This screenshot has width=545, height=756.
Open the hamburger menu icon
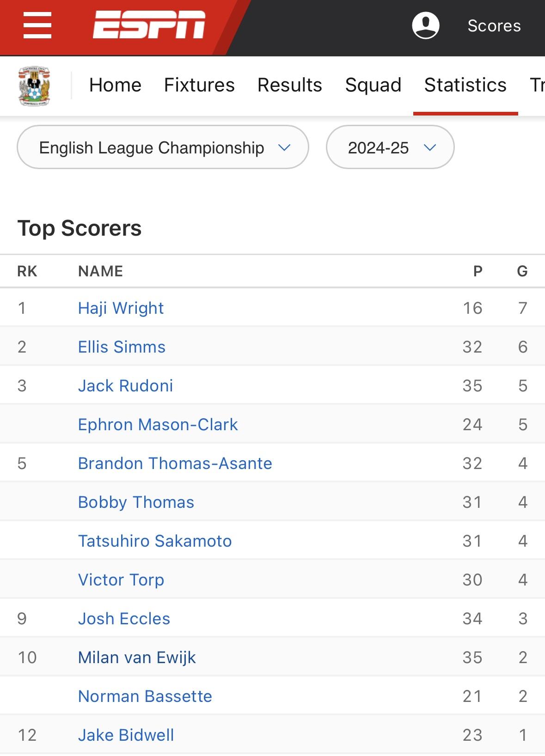click(x=37, y=25)
